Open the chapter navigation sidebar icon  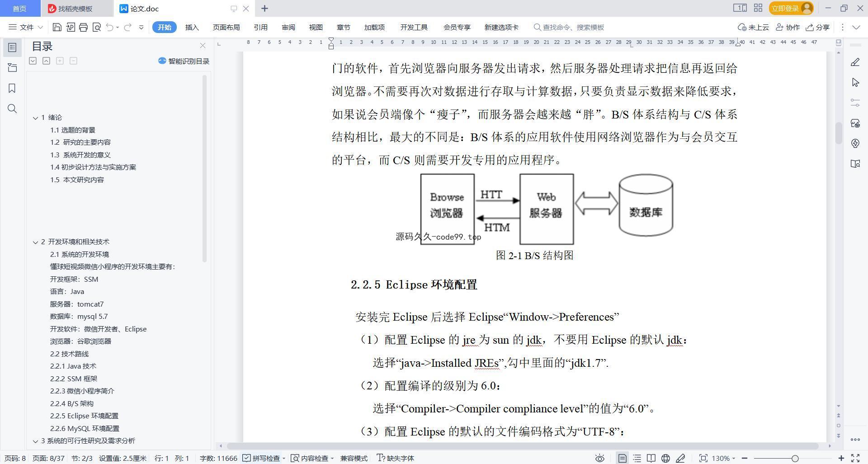[x=12, y=68]
